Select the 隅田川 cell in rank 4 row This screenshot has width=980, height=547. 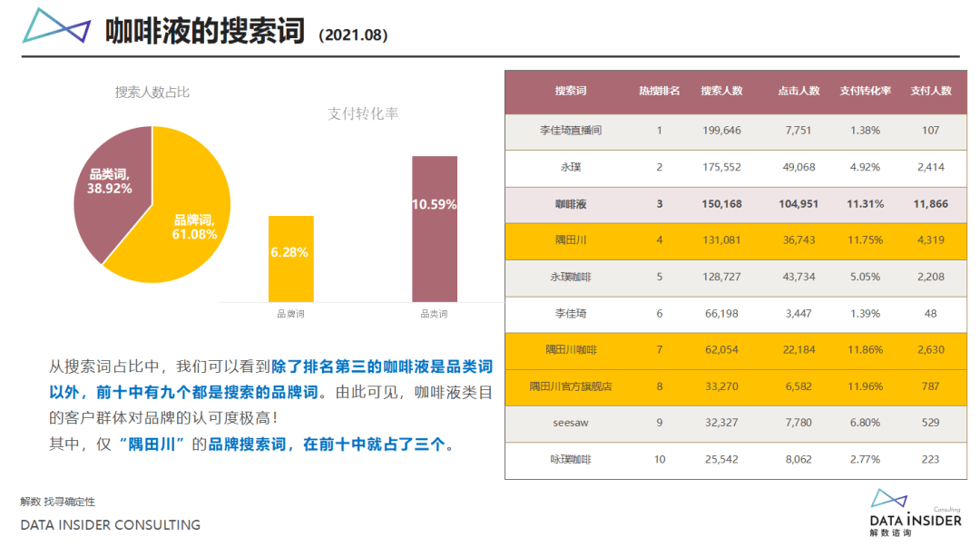click(x=571, y=240)
